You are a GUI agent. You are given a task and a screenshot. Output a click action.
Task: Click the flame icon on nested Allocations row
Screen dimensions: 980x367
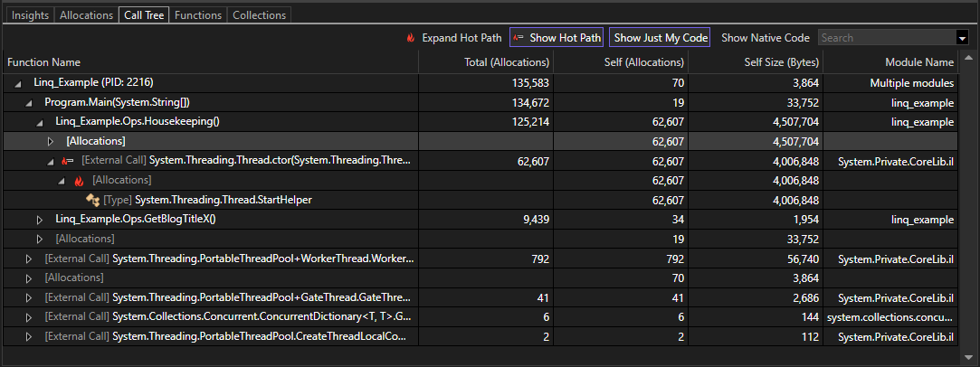(79, 181)
